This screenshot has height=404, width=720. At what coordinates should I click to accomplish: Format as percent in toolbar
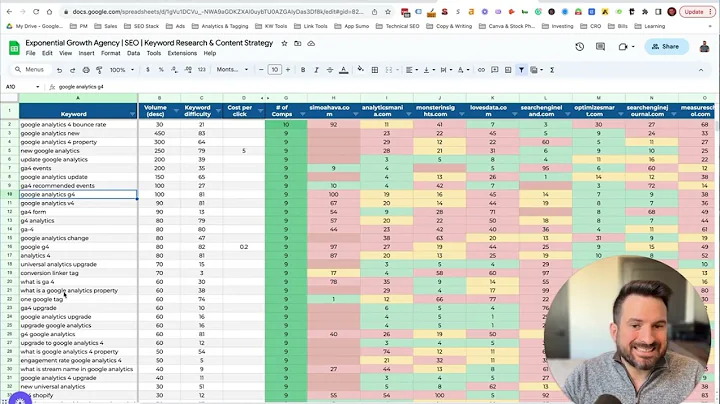(161, 70)
